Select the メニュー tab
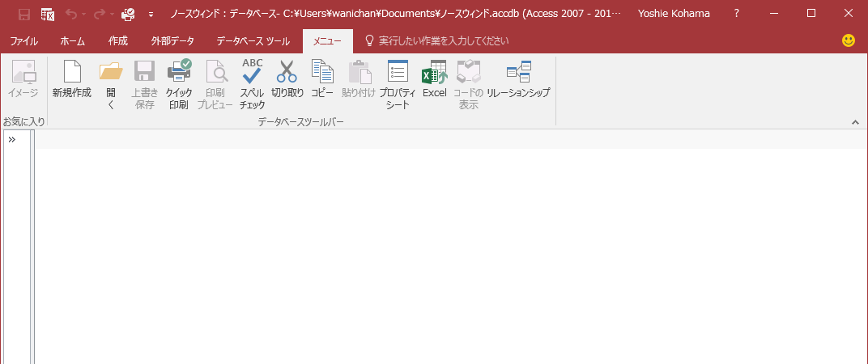Image resolution: width=868 pixels, height=364 pixels. click(x=327, y=41)
